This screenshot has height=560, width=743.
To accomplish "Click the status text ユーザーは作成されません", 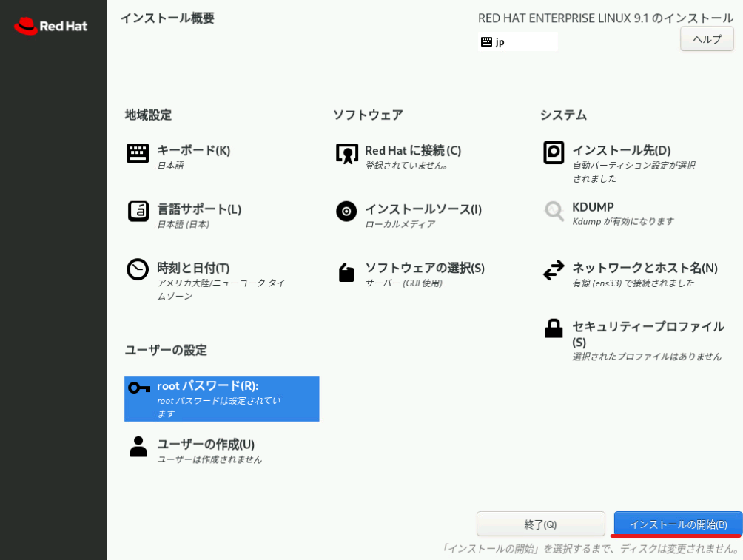I will (x=209, y=459).
